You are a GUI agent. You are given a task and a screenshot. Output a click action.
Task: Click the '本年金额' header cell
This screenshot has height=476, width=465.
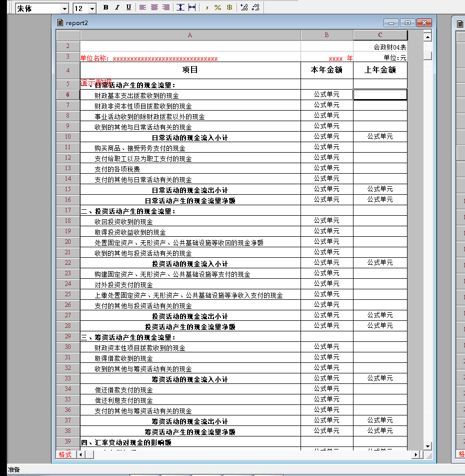click(x=326, y=70)
